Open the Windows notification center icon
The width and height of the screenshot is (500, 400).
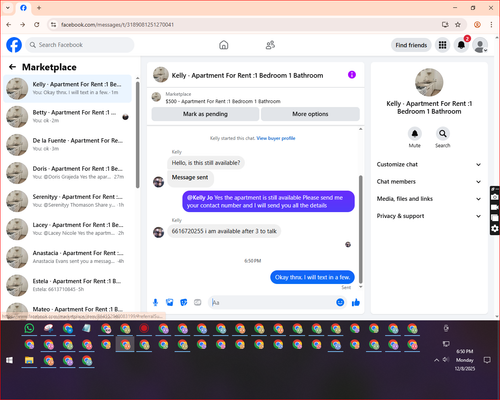coord(487,360)
